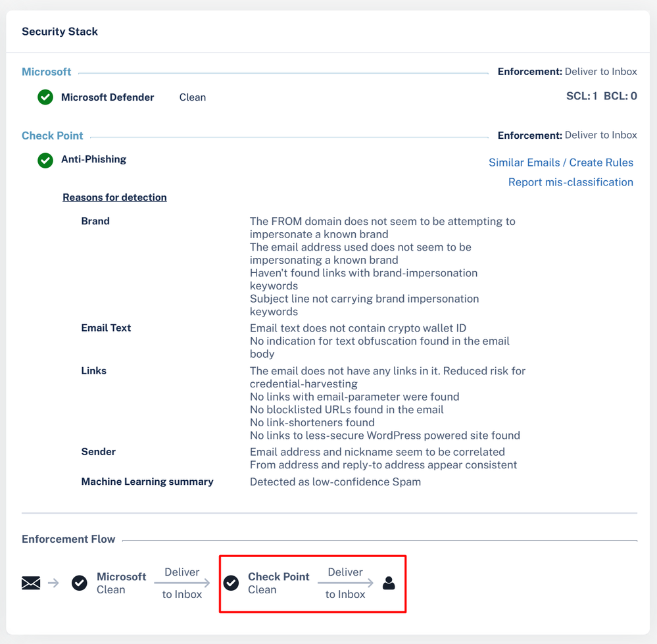
Task: Click the small arrow after the envelope icon
Action: [53, 583]
